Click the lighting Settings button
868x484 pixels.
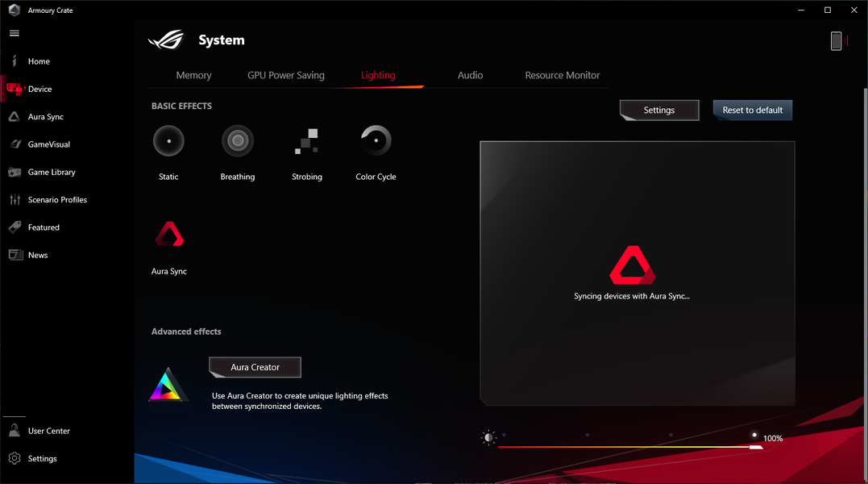[659, 111]
